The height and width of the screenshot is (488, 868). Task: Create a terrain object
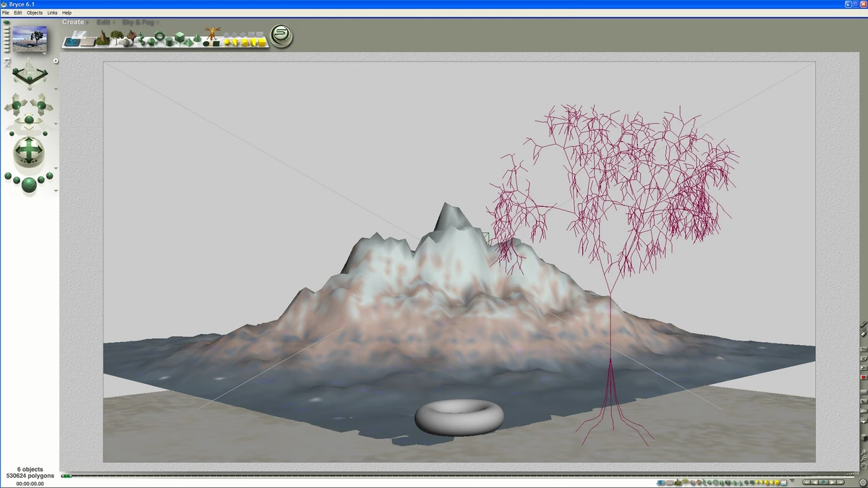pyautogui.click(x=102, y=38)
